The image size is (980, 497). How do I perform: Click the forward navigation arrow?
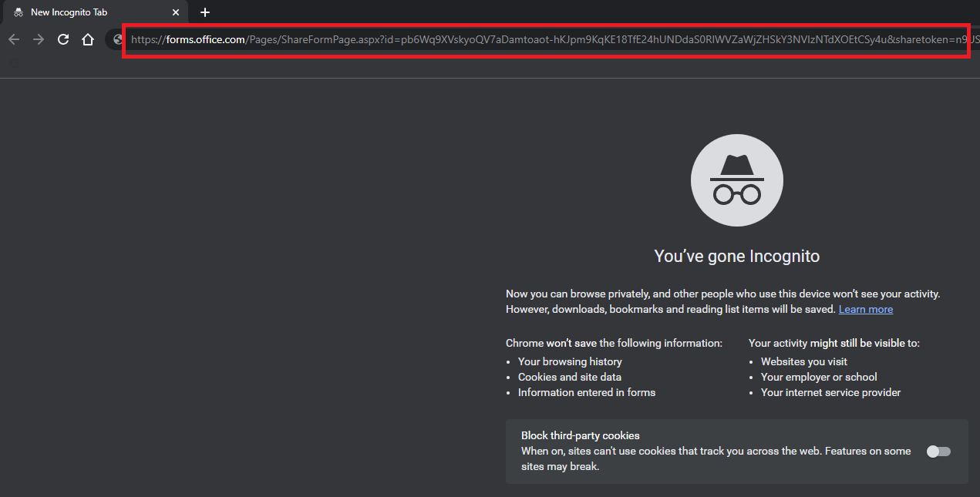click(x=39, y=39)
